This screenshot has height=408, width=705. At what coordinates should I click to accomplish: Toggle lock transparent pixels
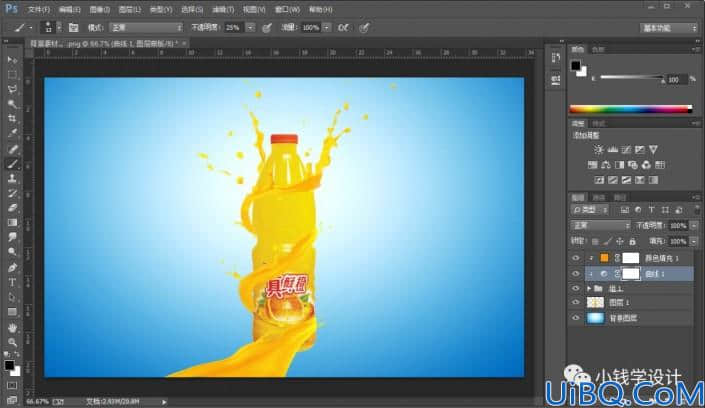tap(595, 242)
